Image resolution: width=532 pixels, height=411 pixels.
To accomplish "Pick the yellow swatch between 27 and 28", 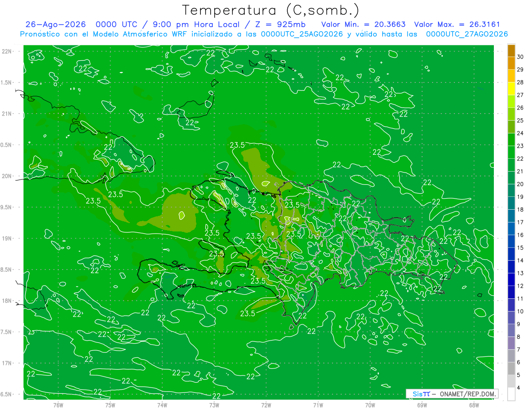I will pyautogui.click(x=511, y=89).
